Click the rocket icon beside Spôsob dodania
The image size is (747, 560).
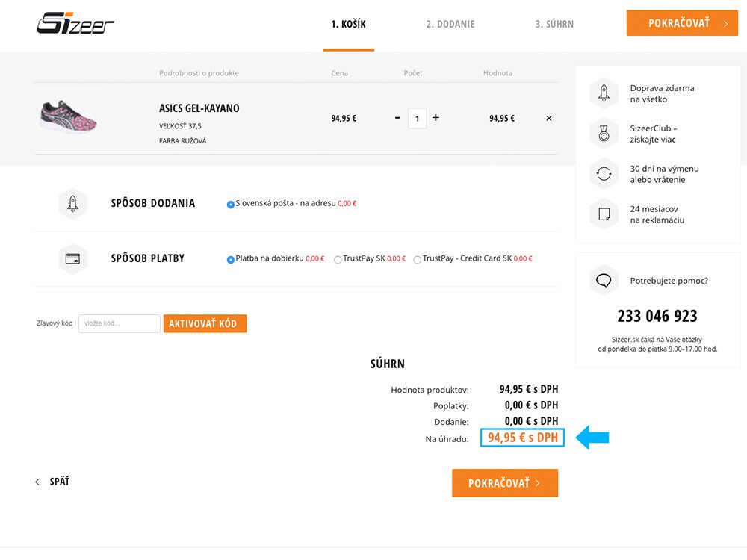coord(72,204)
